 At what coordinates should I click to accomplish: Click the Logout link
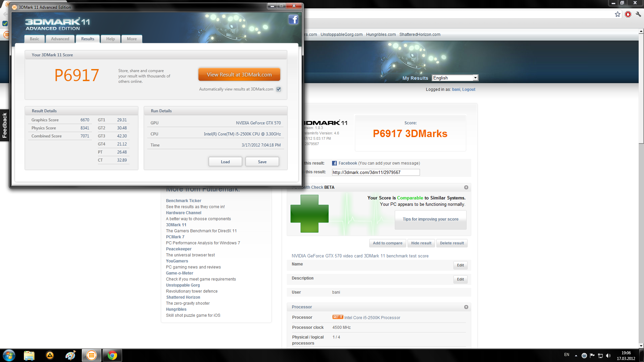coord(469,89)
